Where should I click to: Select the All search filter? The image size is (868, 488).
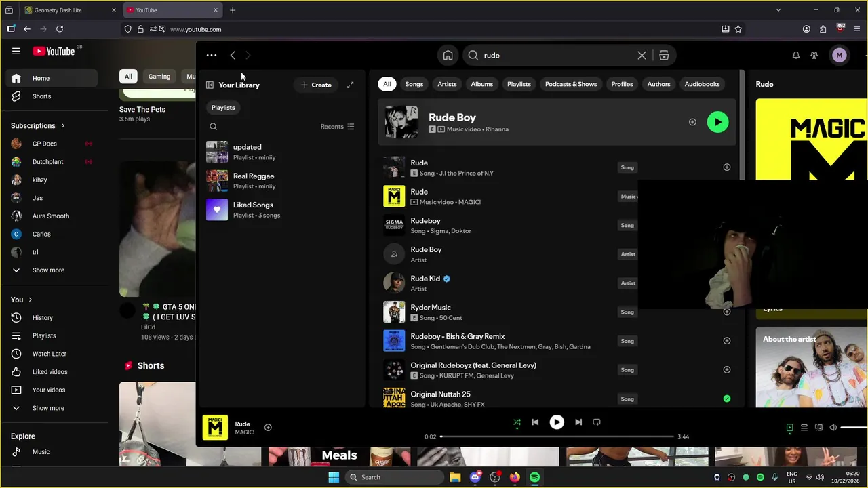[387, 84]
